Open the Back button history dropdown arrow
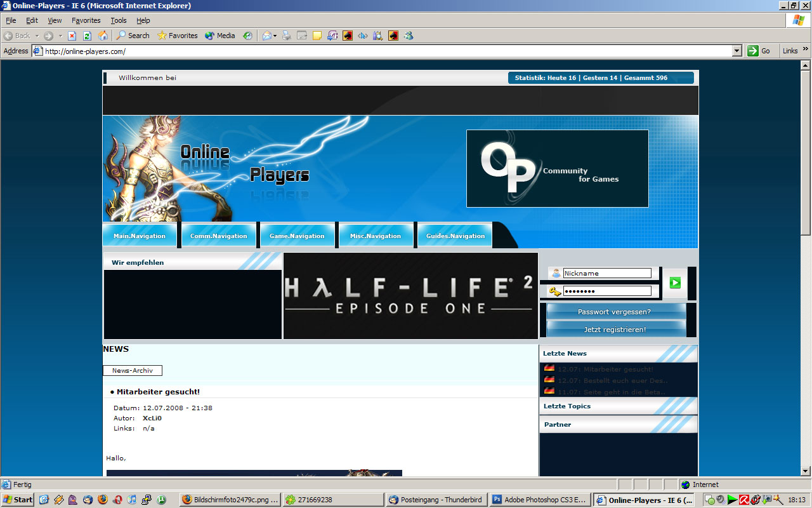The image size is (812, 508). pyautogui.click(x=37, y=36)
